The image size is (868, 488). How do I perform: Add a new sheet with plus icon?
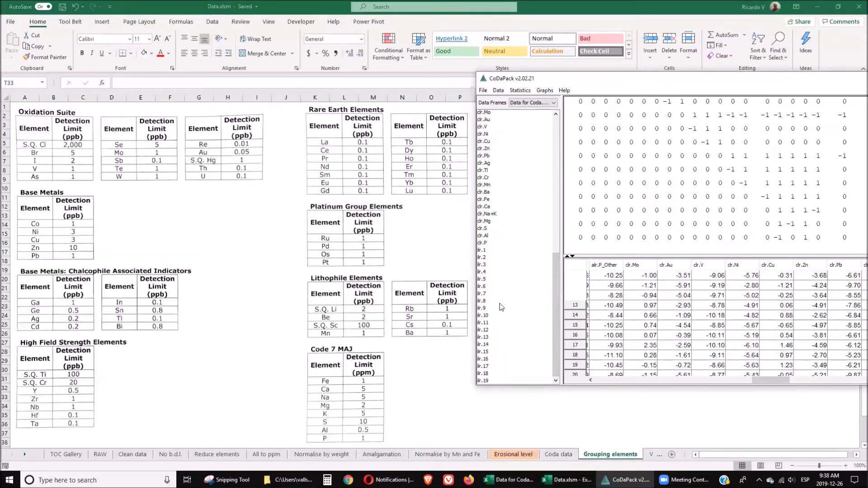(672, 455)
